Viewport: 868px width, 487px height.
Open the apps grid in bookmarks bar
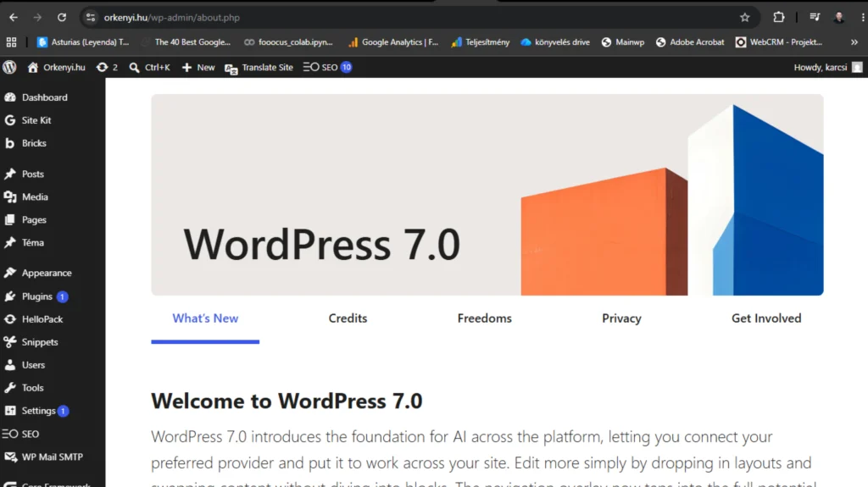pos(12,42)
